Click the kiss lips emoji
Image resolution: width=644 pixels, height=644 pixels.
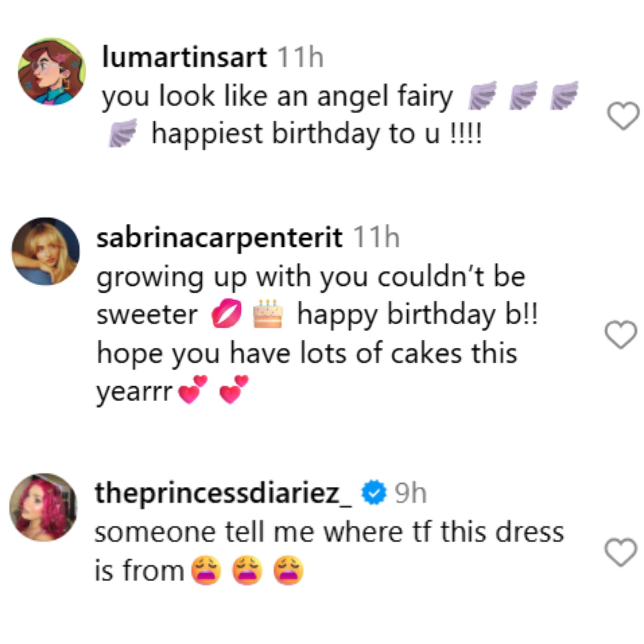(226, 313)
